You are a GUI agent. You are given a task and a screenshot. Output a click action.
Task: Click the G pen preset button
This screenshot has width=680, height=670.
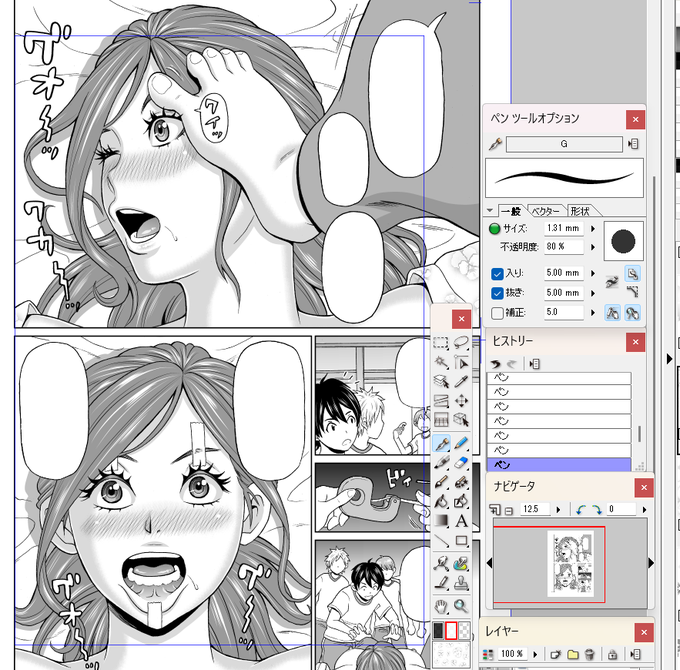pos(564,144)
